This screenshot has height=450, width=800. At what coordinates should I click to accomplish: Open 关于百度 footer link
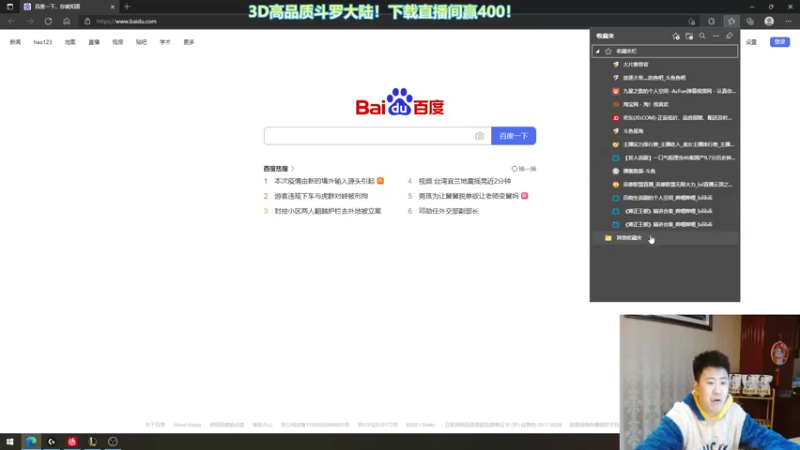[155, 425]
